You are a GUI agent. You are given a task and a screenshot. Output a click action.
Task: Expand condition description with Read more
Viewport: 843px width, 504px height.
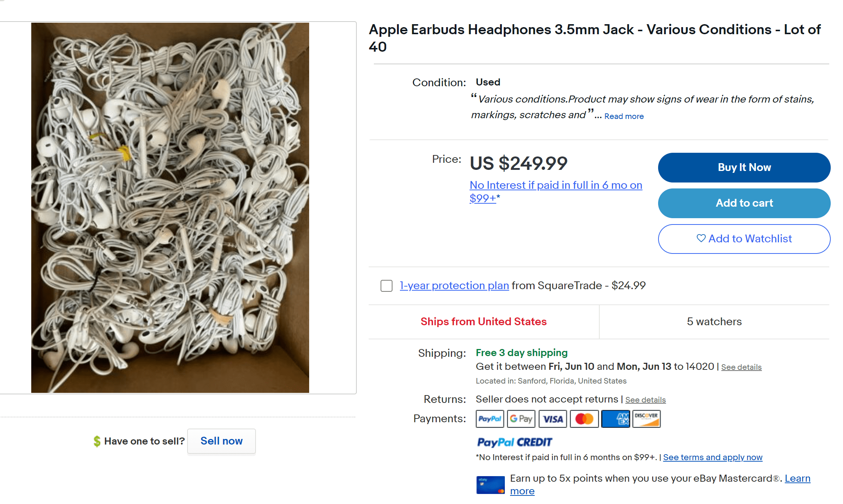(x=624, y=116)
